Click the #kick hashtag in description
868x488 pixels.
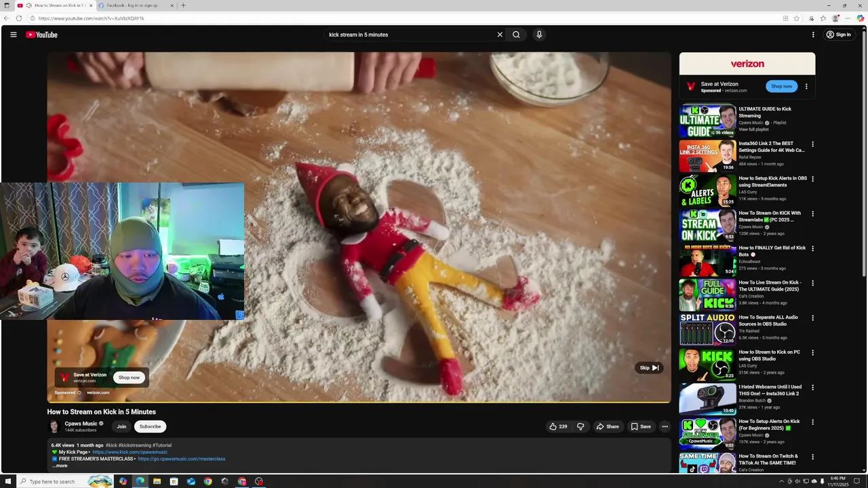pyautogui.click(x=111, y=445)
